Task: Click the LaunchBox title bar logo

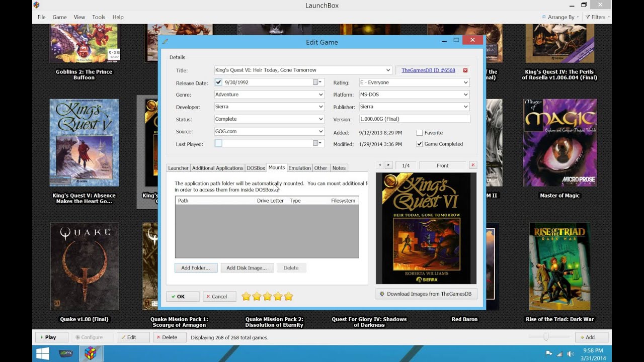Action: 36,5
